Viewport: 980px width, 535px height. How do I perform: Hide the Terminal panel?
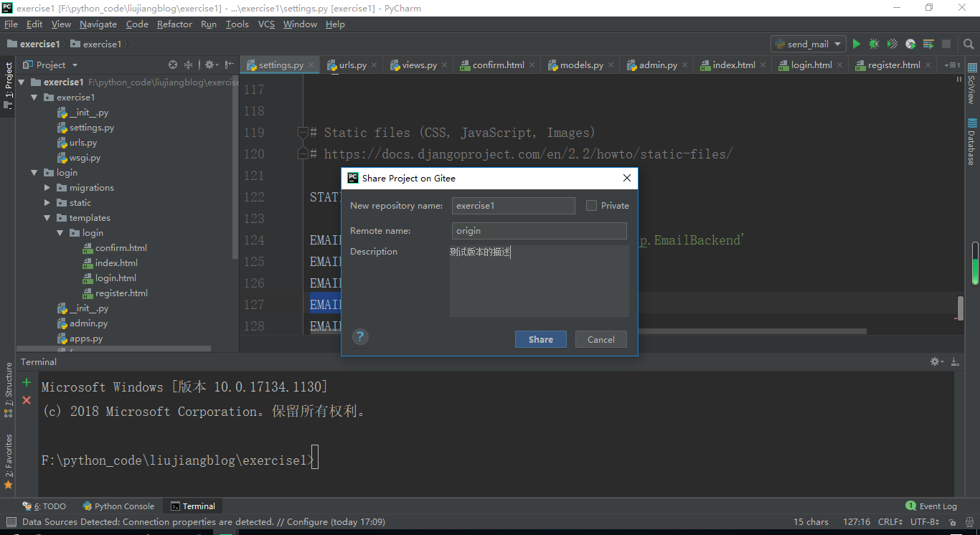955,362
